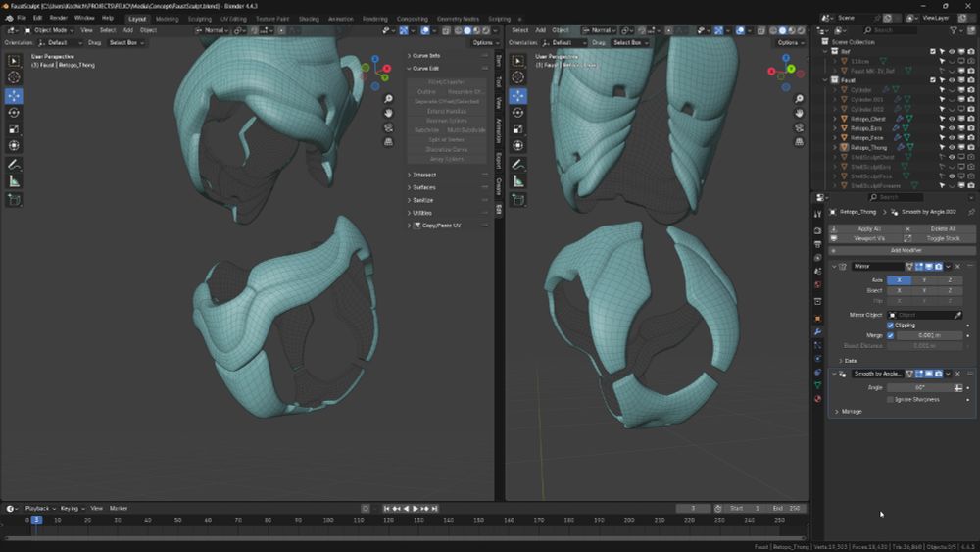Open the Orientation Default dropdown in left viewport
This screenshot has height=552, width=980.
click(x=60, y=42)
